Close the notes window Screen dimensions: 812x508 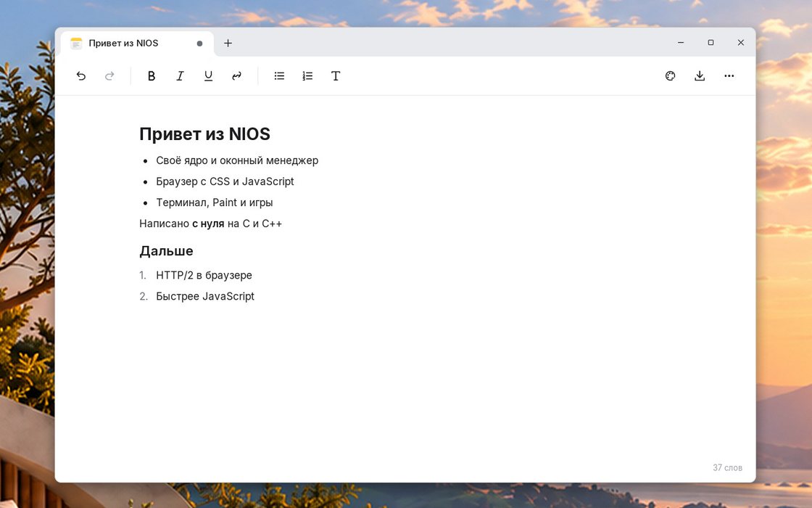pyautogui.click(x=741, y=43)
